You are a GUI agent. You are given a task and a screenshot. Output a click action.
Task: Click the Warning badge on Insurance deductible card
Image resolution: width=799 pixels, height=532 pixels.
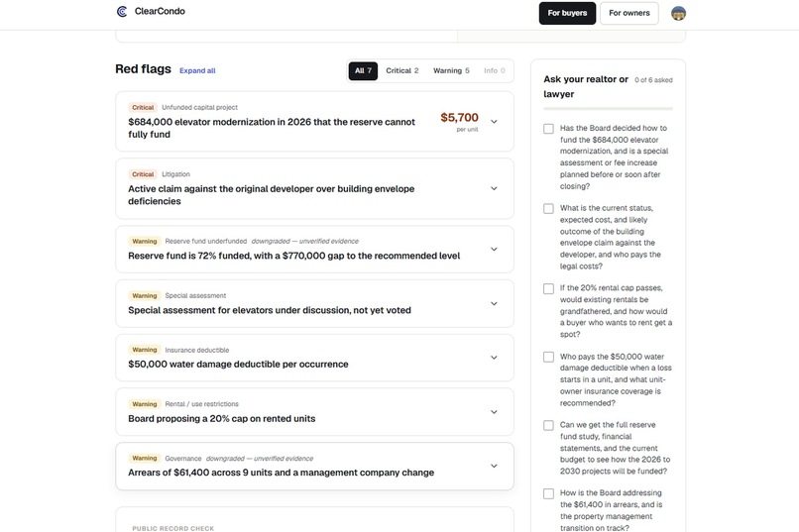[x=144, y=350]
